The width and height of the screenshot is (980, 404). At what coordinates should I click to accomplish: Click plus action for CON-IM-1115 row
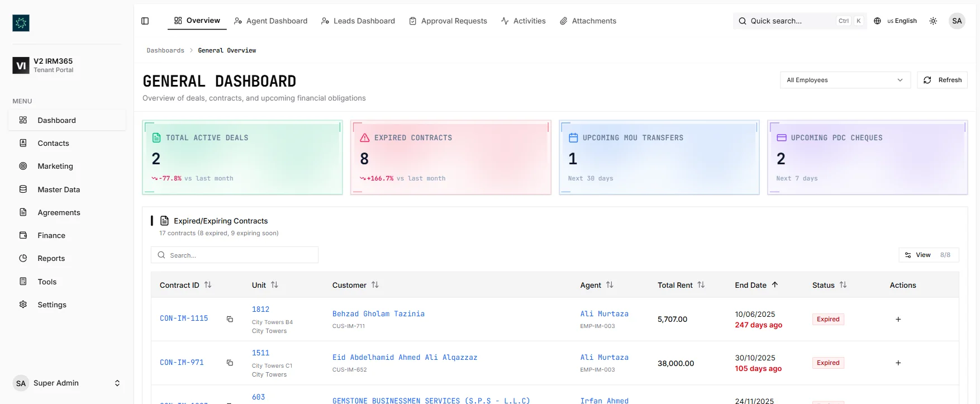point(898,319)
